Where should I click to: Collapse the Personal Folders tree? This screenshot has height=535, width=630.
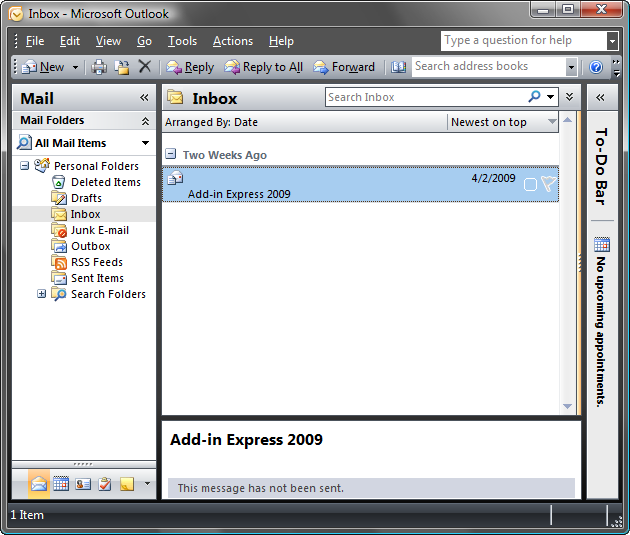25,165
